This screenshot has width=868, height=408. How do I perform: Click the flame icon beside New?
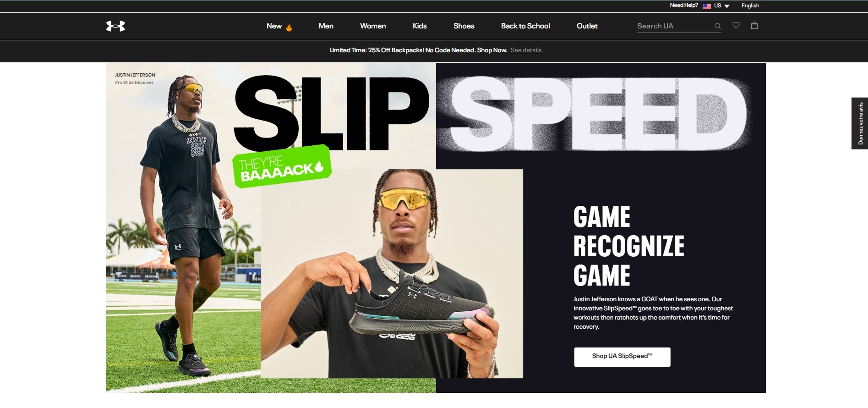tap(289, 28)
